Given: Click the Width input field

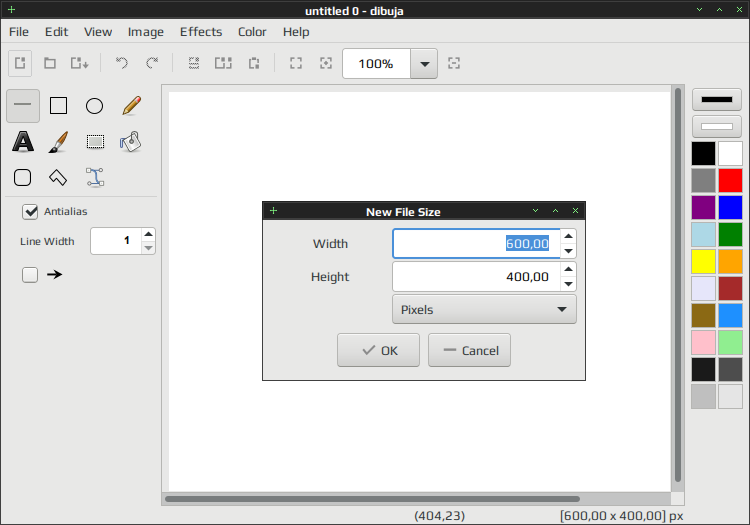Looking at the screenshot, I should coord(476,243).
